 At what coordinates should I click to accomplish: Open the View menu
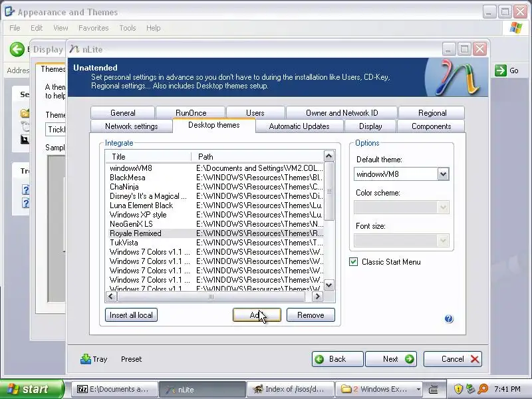(x=61, y=28)
